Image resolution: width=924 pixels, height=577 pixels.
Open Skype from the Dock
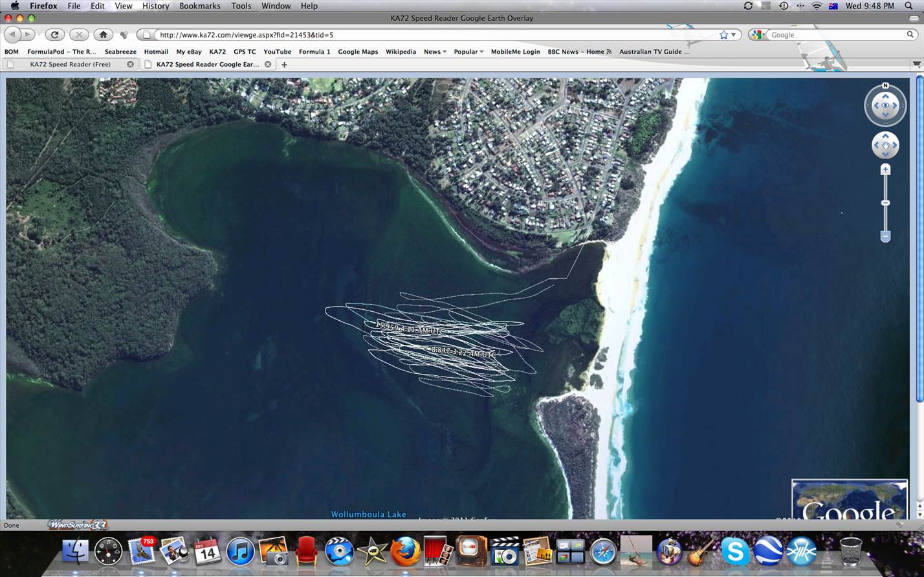[735, 552]
